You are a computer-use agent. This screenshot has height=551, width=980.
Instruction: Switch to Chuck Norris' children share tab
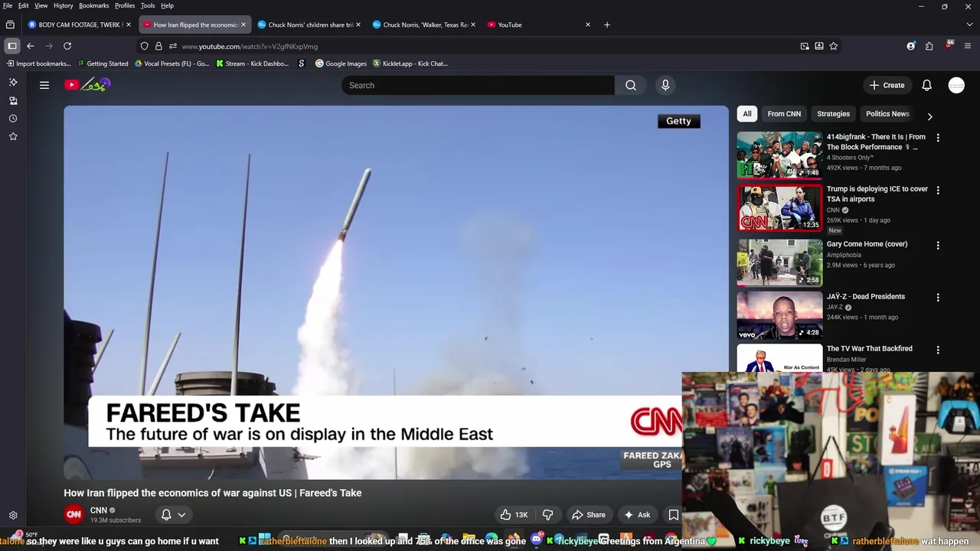point(310,24)
